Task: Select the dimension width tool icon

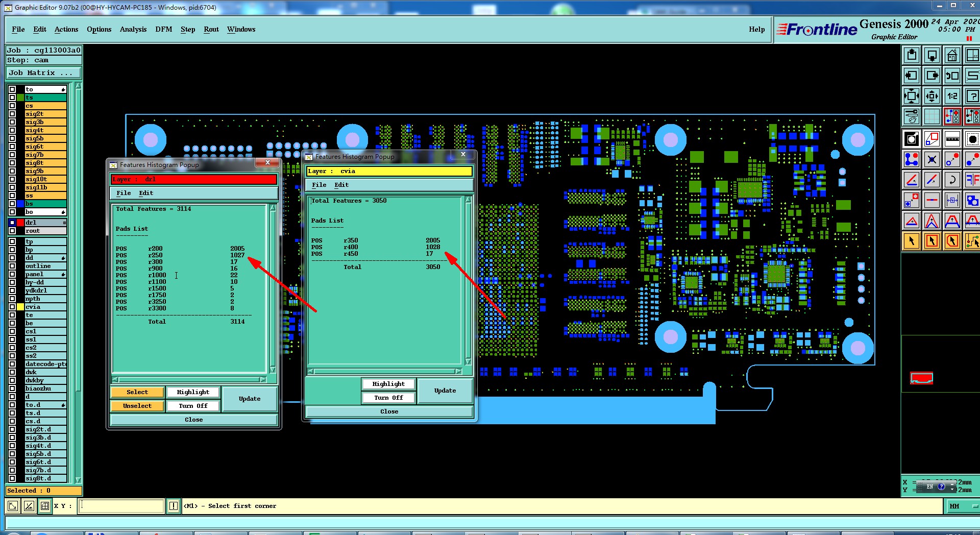Action: (x=952, y=200)
